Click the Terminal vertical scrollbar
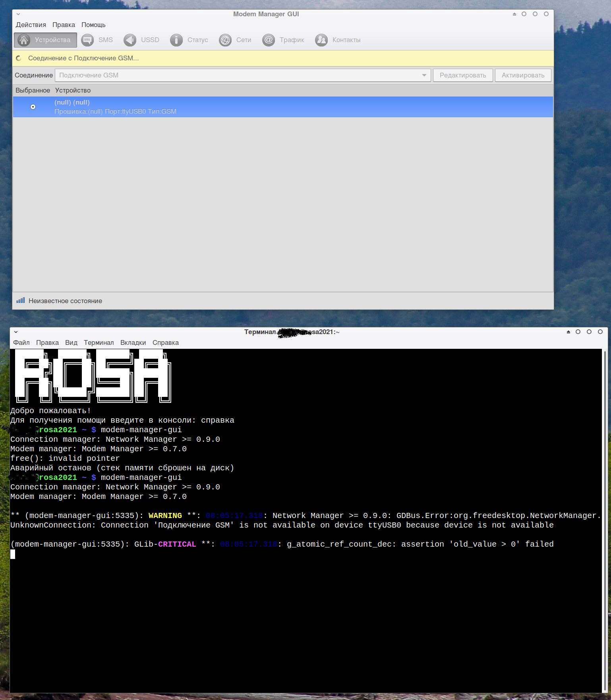The height and width of the screenshot is (700, 611). tap(605, 521)
